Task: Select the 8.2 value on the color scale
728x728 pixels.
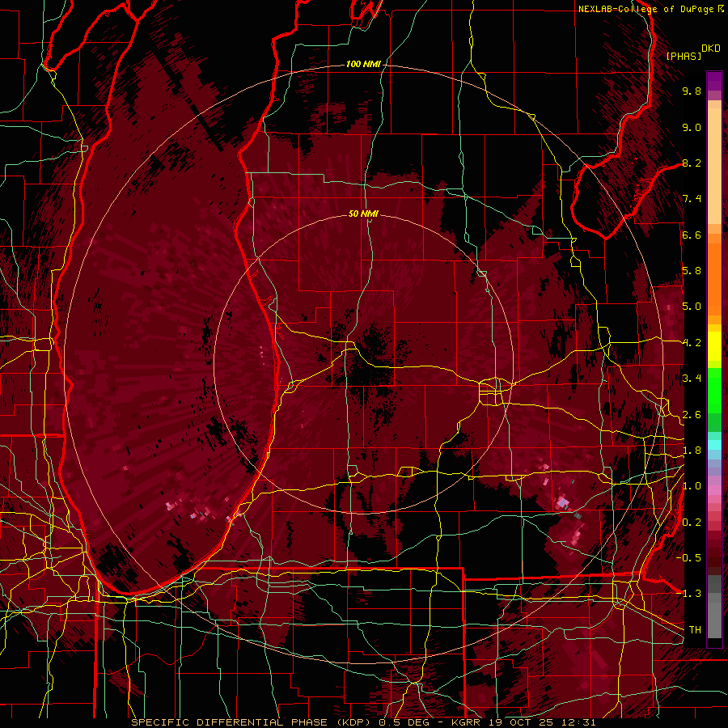Action: [x=692, y=163]
